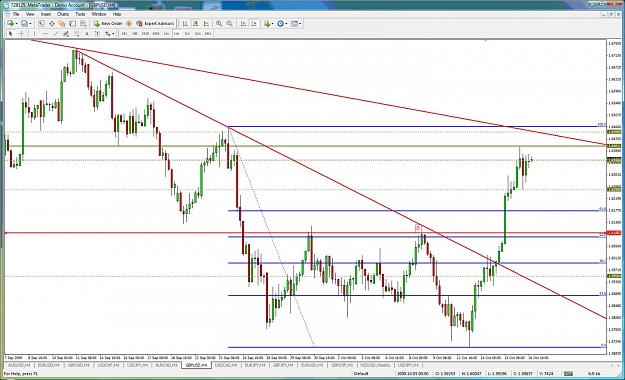This screenshot has height=380, width=625.
Task: Switch to the NZDUSD,Weekly chart tab
Action: (375, 365)
